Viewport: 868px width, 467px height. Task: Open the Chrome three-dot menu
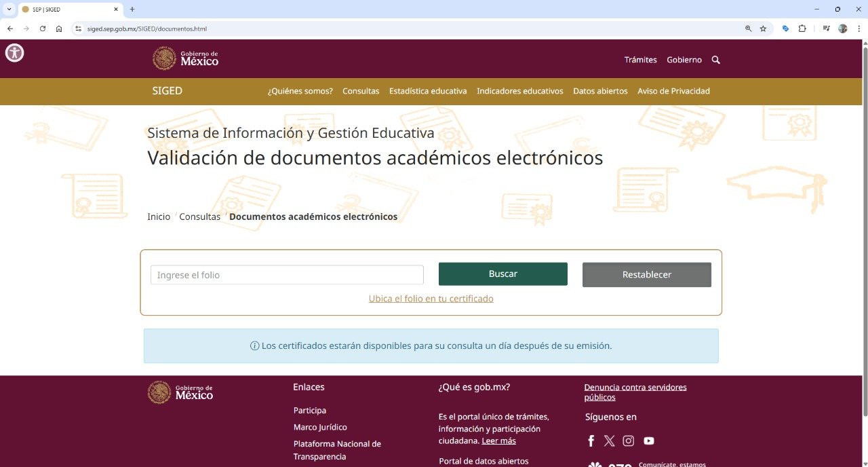click(x=859, y=29)
